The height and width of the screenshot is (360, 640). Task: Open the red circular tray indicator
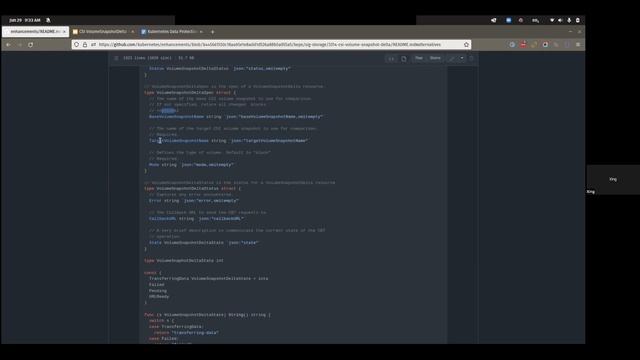click(x=521, y=20)
